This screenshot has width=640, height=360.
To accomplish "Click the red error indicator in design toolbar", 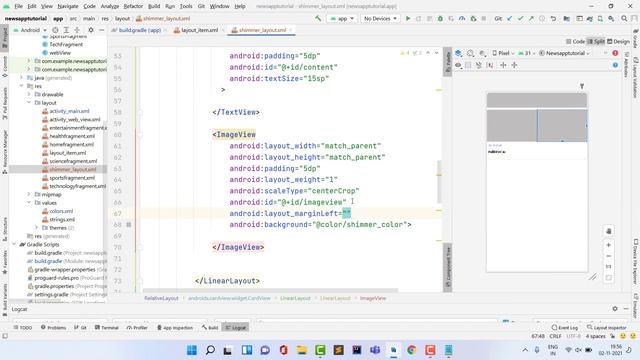I will click(615, 53).
